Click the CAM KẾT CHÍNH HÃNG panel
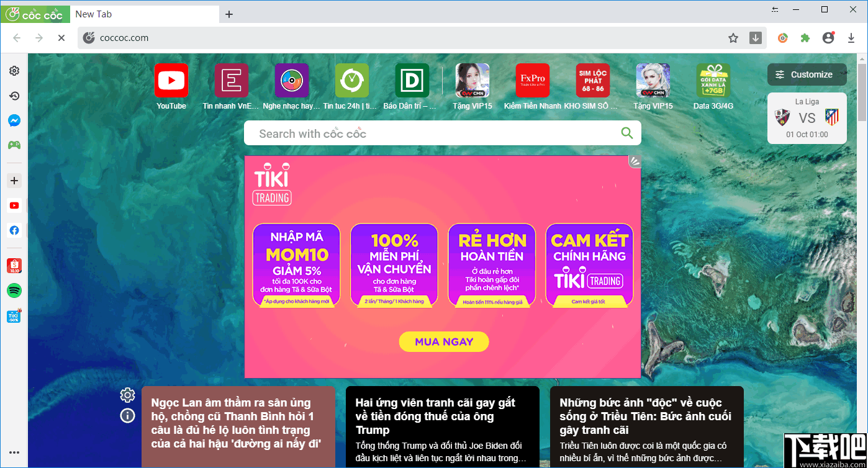The width and height of the screenshot is (868, 468). click(x=589, y=265)
